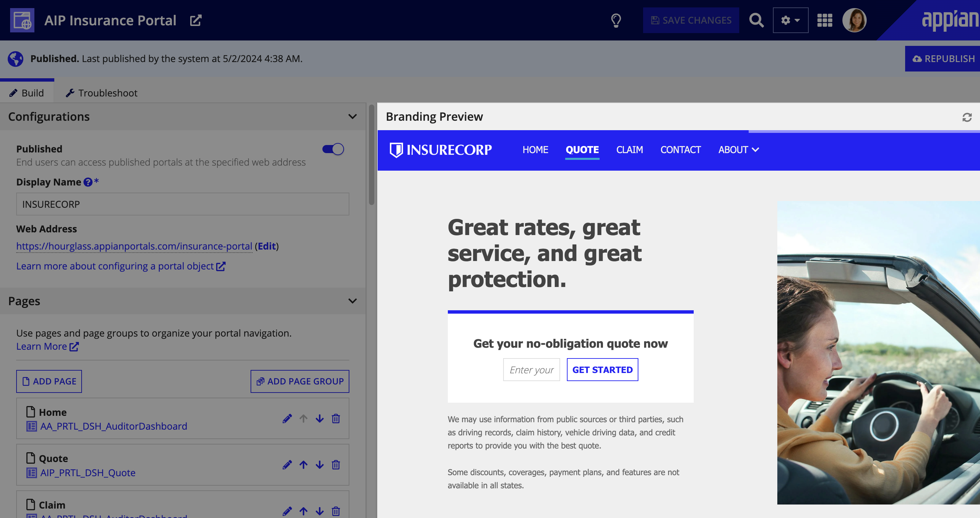The image size is (980, 518).
Task: Click the Republish cloud upload icon
Action: tap(917, 59)
